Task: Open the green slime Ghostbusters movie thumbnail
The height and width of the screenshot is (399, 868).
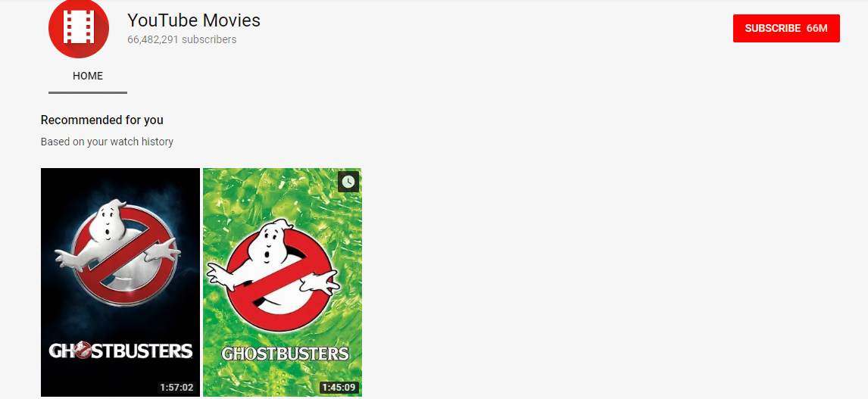Action: [x=283, y=282]
